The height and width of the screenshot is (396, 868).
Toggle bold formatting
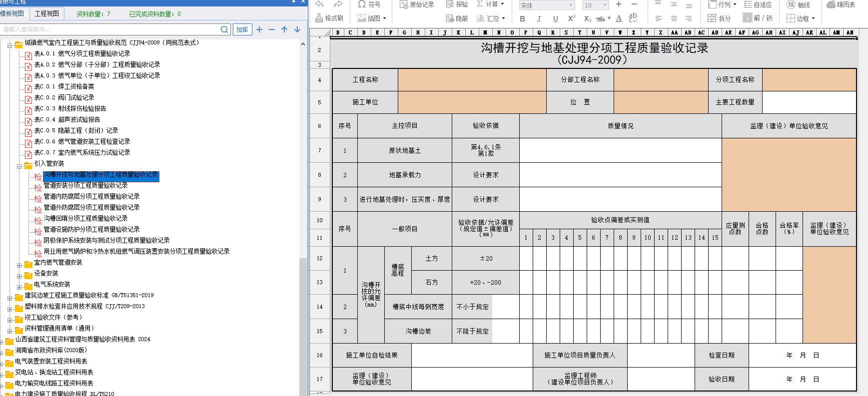[523, 19]
